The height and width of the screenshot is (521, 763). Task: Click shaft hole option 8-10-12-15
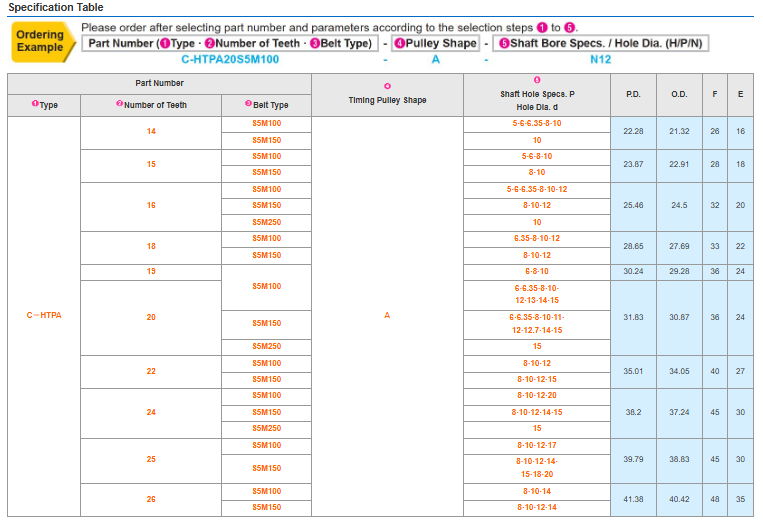click(x=537, y=379)
